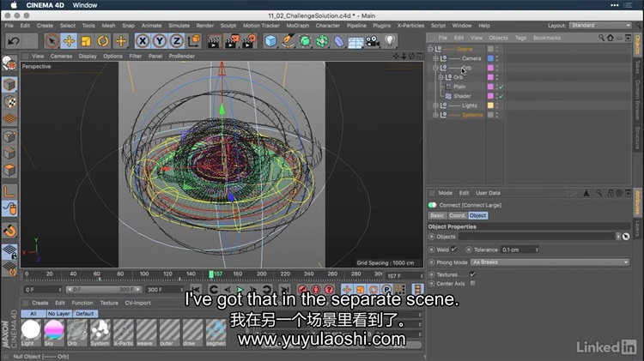This screenshot has width=644, height=361.
Task: Click the Tolerance value field
Action: click(519, 250)
